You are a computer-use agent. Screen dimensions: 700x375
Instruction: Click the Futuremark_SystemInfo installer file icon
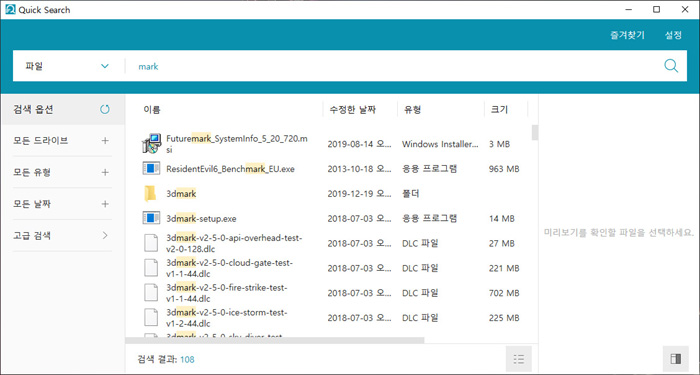[151, 144]
